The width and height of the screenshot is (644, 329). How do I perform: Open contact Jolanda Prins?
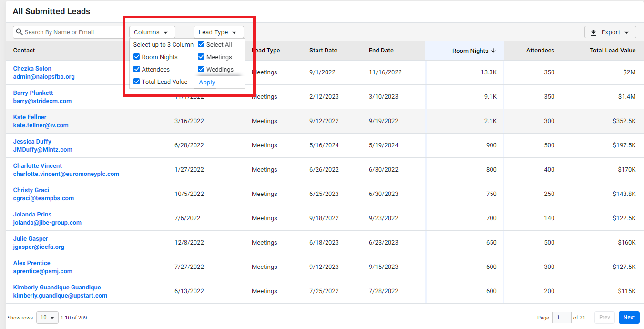(32, 215)
